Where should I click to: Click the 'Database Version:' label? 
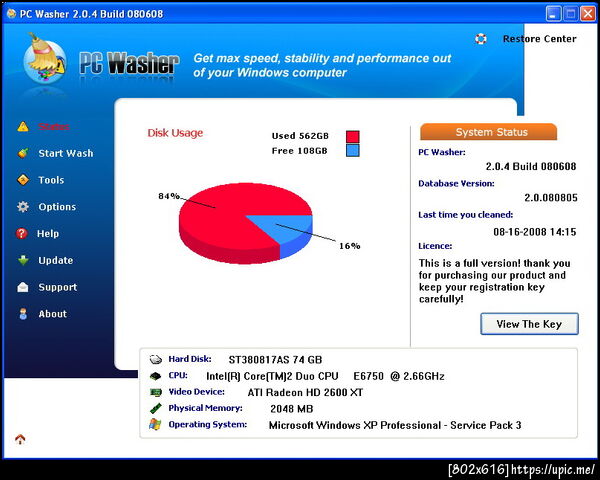coord(456,183)
